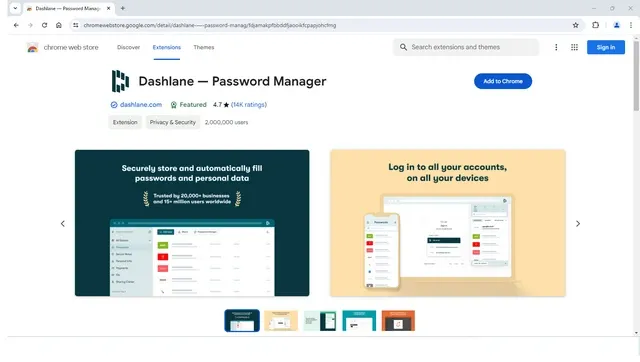
Task: Click Add to Chrome
Action: [503, 81]
